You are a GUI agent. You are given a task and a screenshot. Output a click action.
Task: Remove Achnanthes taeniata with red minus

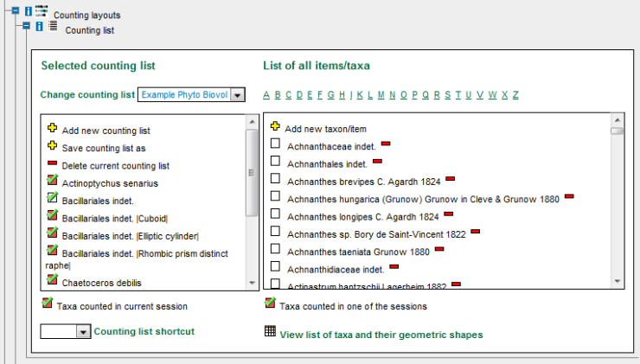[439, 249]
